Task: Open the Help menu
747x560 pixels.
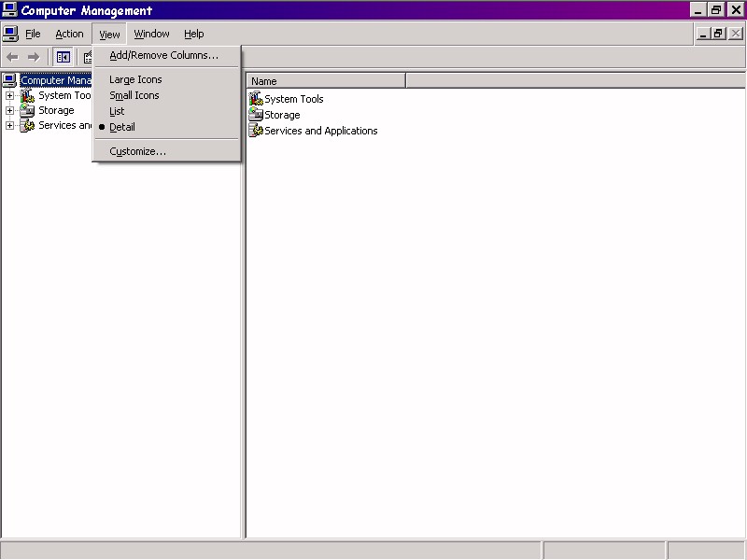Action: 194,34
